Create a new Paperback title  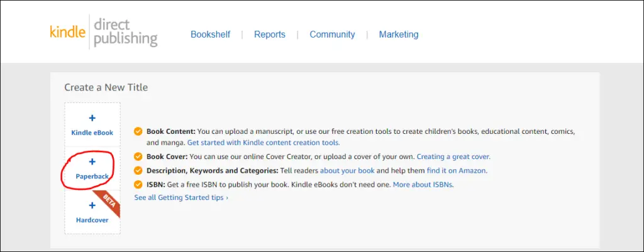[92, 168]
